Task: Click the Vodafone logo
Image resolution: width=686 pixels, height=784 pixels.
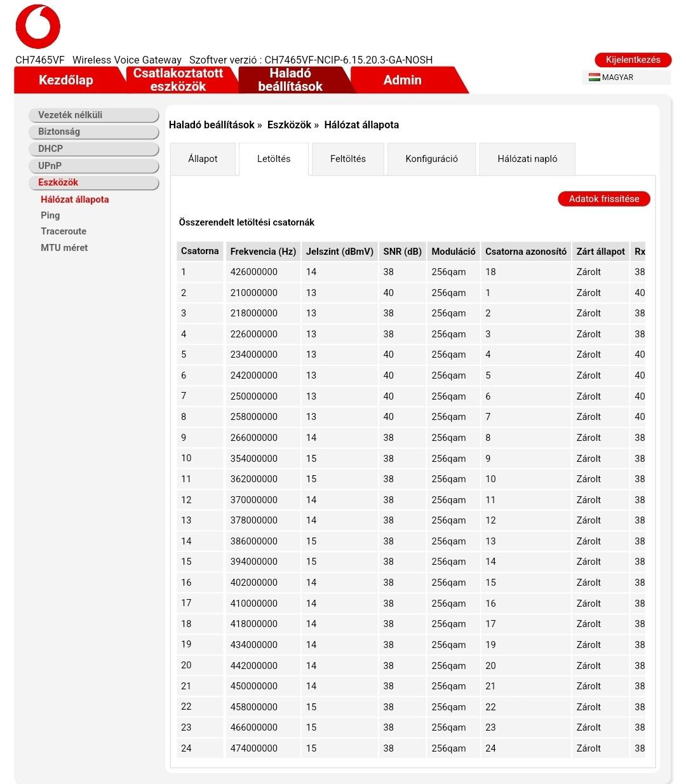Action: 37,27
